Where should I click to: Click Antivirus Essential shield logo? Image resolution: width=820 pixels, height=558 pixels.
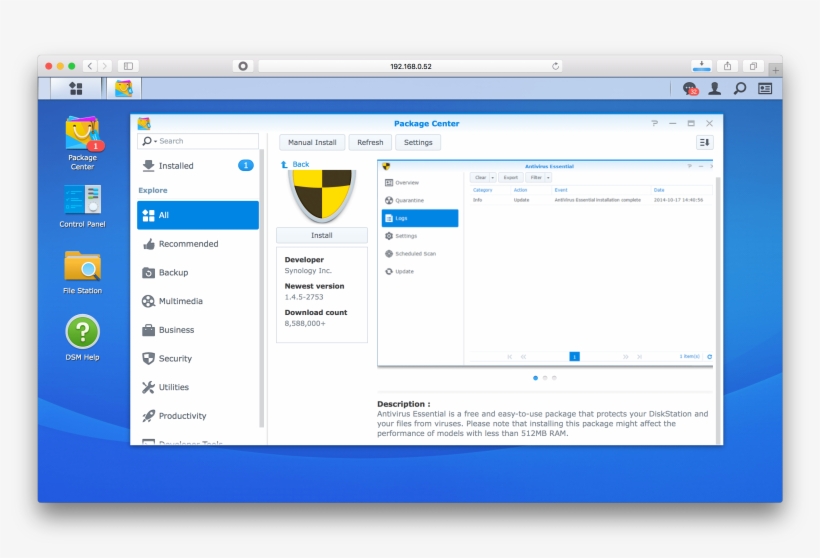(x=322, y=194)
